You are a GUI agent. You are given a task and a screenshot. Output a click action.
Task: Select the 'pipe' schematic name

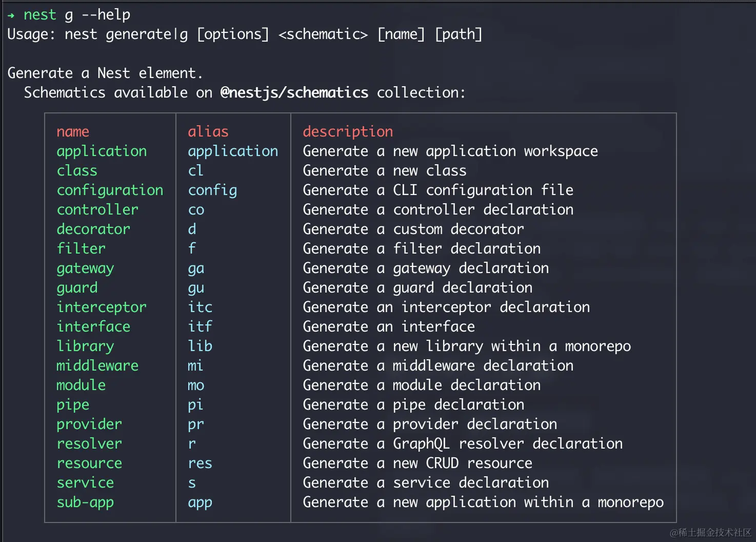[73, 405]
